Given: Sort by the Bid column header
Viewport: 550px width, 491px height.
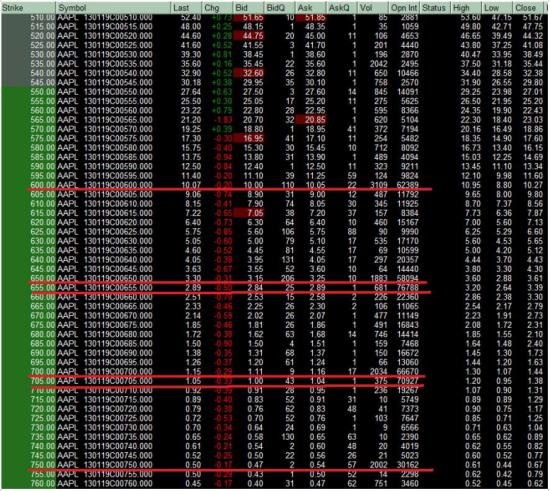Looking at the screenshot, I should tap(248, 8).
